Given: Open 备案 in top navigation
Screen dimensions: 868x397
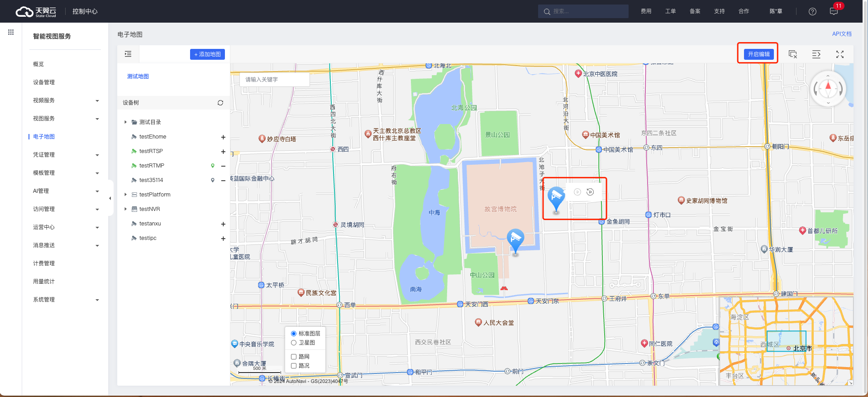Looking at the screenshot, I should [x=695, y=11].
